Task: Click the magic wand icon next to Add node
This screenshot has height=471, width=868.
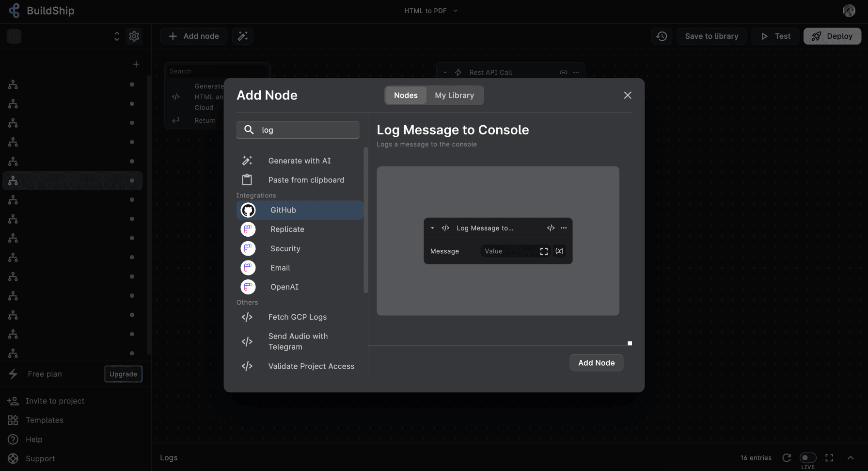Action: [x=242, y=36]
